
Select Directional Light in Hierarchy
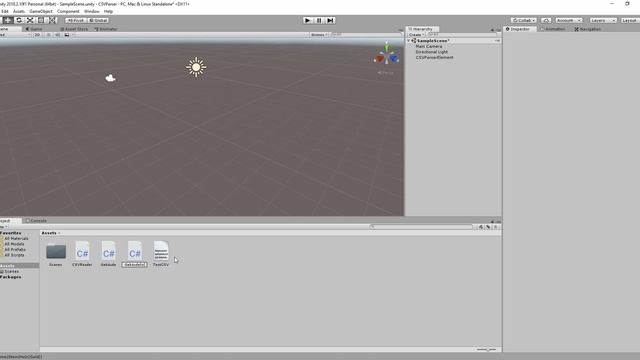[x=431, y=52]
